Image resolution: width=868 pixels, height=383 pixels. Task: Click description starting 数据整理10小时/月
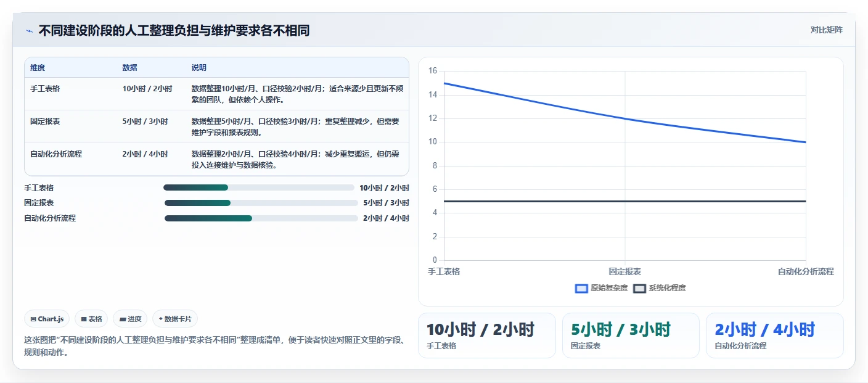[x=297, y=94]
